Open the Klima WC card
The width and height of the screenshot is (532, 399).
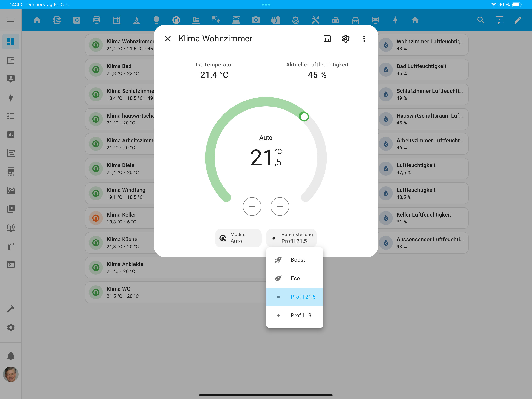pos(176,292)
